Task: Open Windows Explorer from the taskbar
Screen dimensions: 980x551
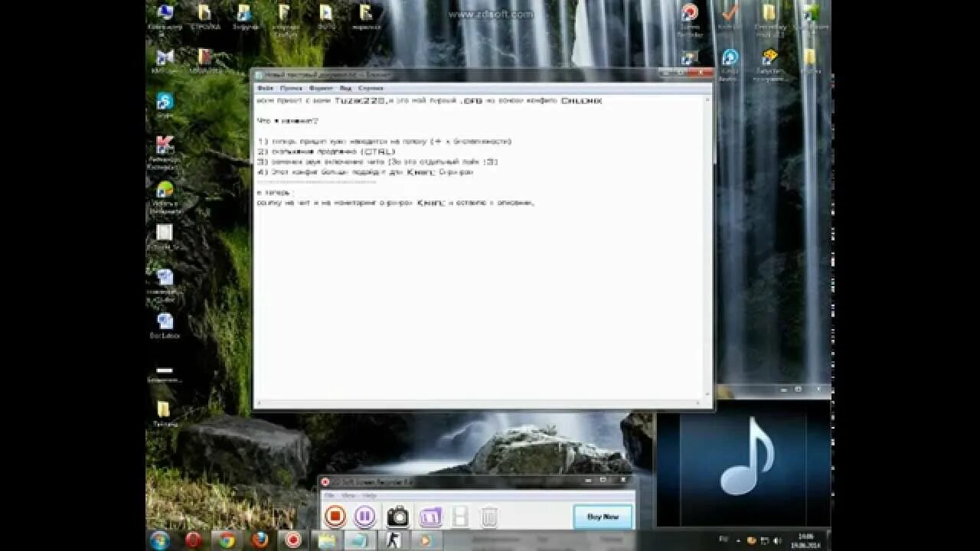Action: coord(327,540)
